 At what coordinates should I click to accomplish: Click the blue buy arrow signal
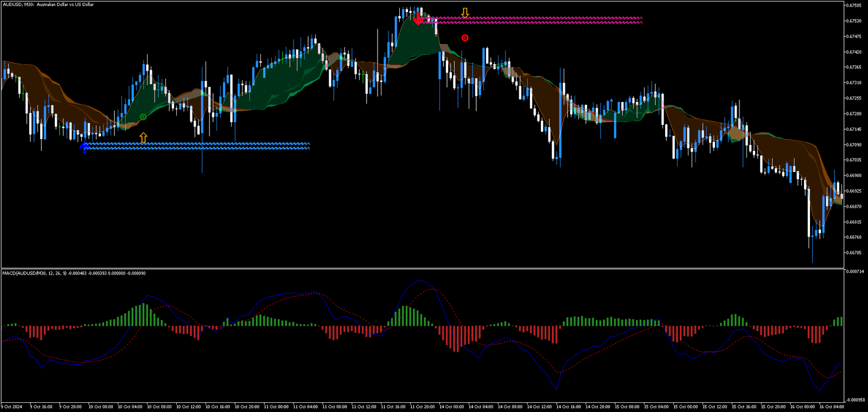pos(84,147)
